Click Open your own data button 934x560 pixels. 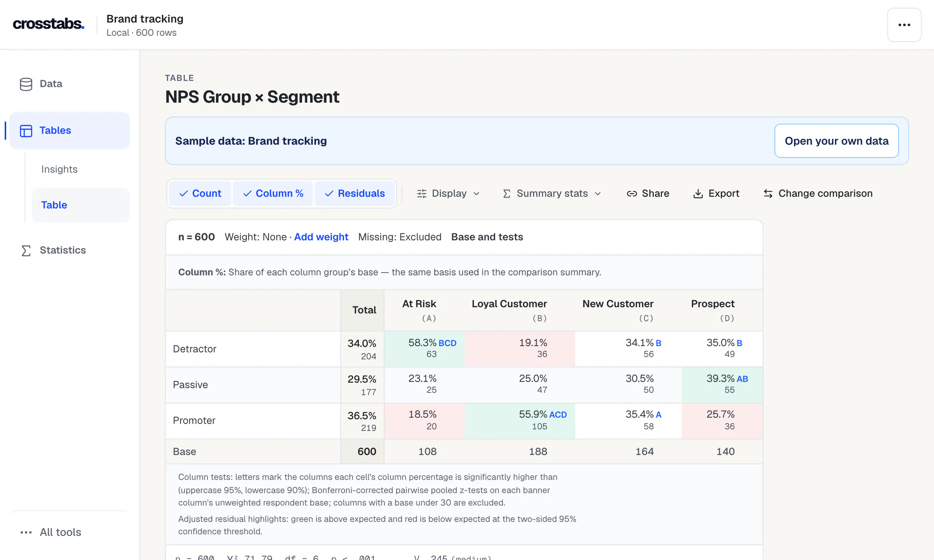point(836,141)
